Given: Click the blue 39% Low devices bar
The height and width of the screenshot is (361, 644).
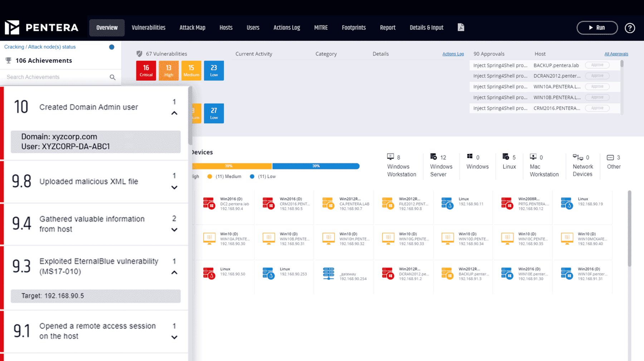Looking at the screenshot, I should click(316, 166).
